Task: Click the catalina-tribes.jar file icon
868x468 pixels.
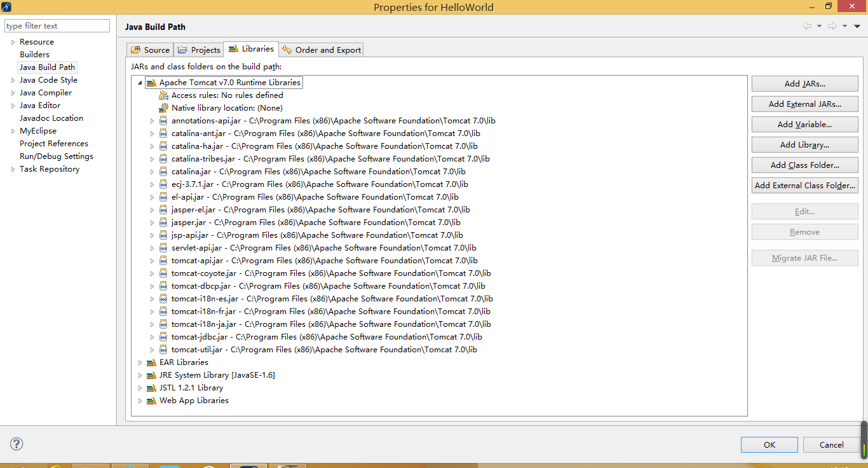Action: click(163, 159)
